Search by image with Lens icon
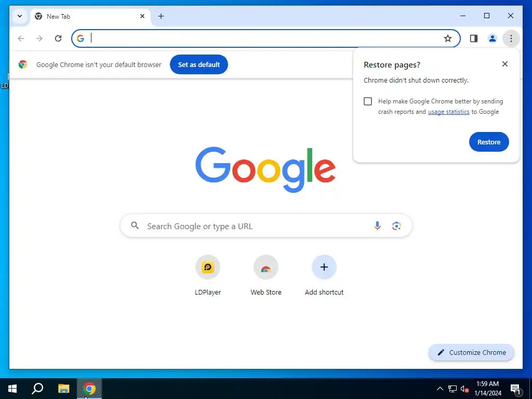Image resolution: width=532 pixels, height=399 pixels. point(396,225)
